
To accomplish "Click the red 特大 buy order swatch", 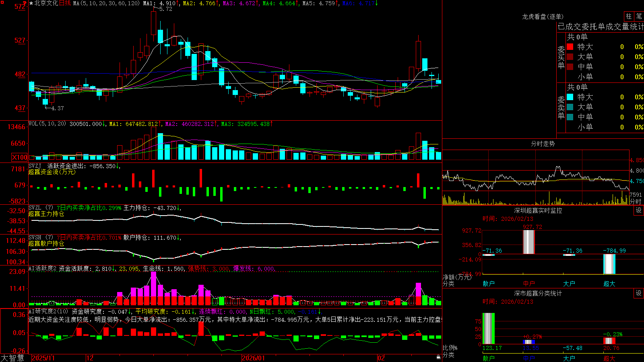I will point(570,47).
